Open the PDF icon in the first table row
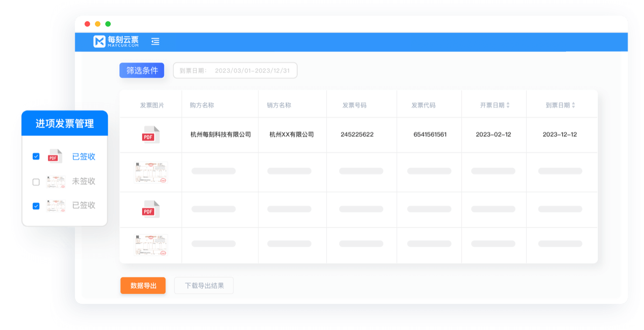 click(150, 135)
